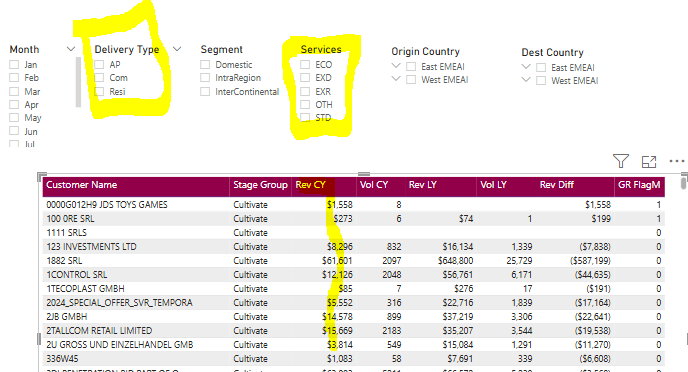Image resolution: width=688 pixels, height=372 pixels.
Task: Select the 336W45 customer row
Action: point(62,359)
